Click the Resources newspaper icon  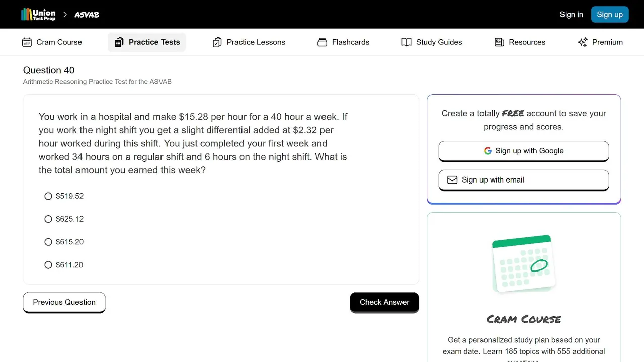click(499, 42)
